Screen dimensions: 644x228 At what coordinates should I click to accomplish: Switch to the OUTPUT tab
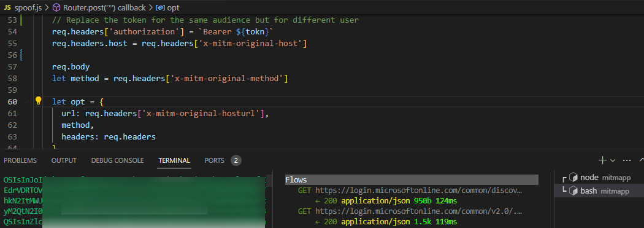tap(64, 160)
